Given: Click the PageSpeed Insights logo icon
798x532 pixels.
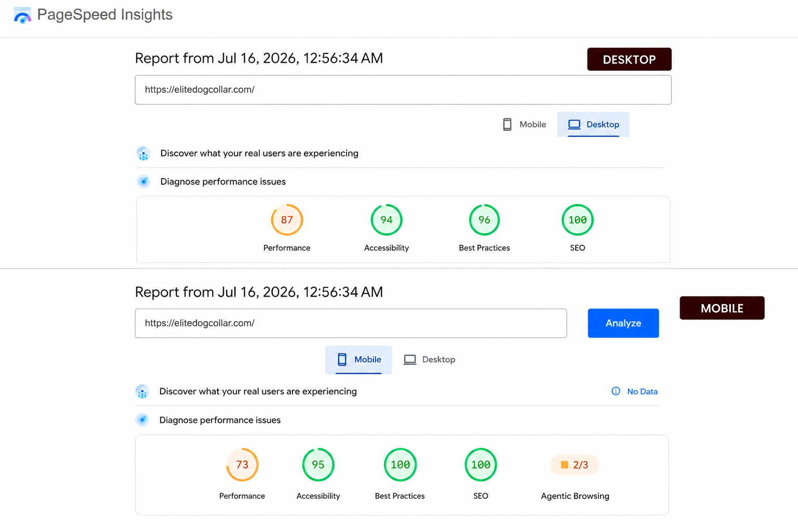Looking at the screenshot, I should (x=22, y=15).
